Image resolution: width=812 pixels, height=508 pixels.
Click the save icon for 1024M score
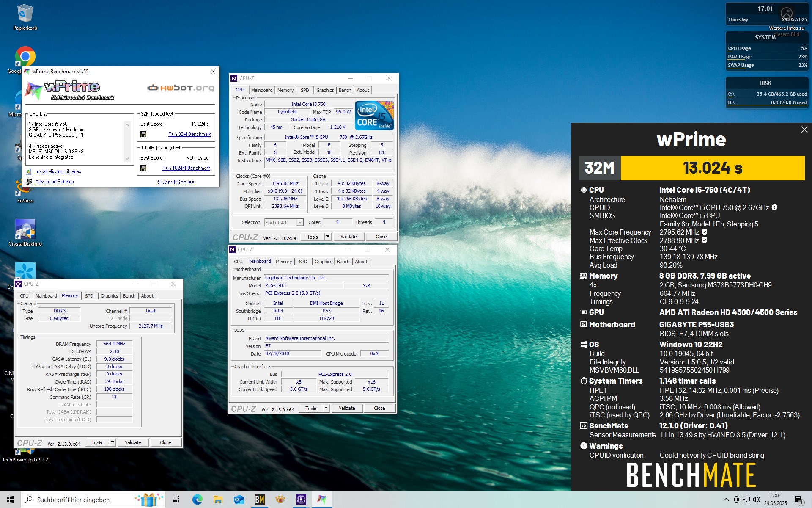pos(143,168)
